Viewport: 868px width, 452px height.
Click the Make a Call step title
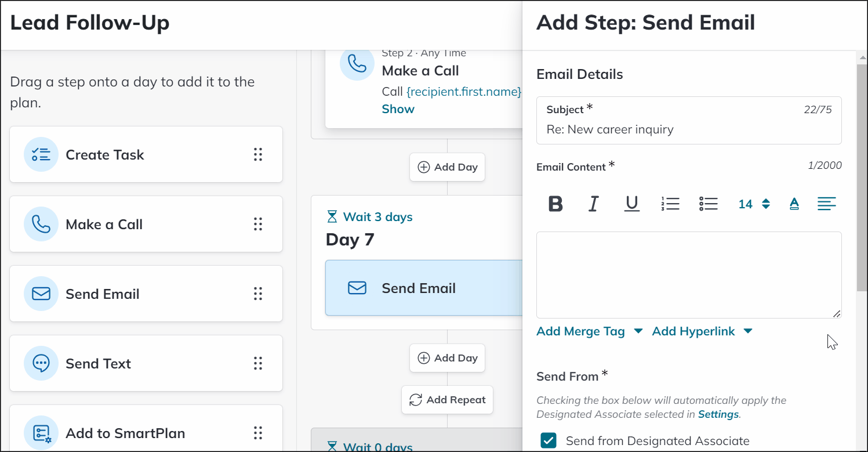tap(420, 71)
